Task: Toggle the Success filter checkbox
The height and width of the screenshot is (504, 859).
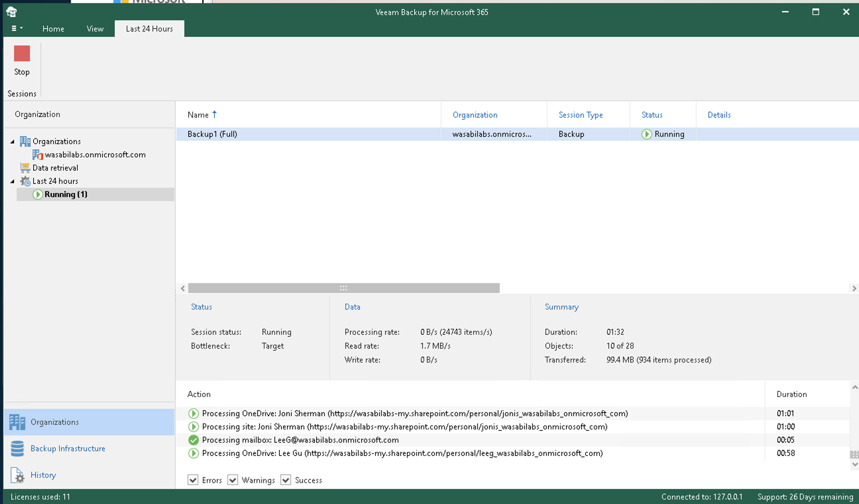Action: pos(286,480)
